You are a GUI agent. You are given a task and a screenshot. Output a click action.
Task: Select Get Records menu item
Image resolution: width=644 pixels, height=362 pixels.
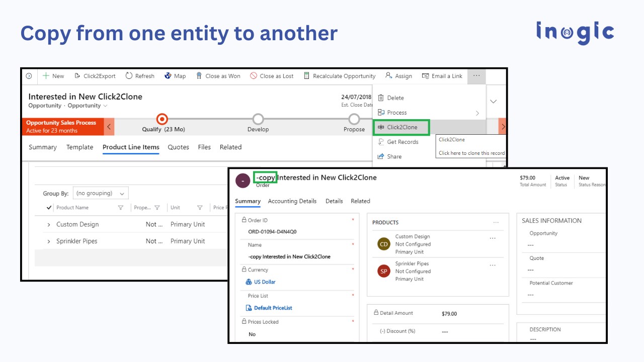(x=398, y=142)
